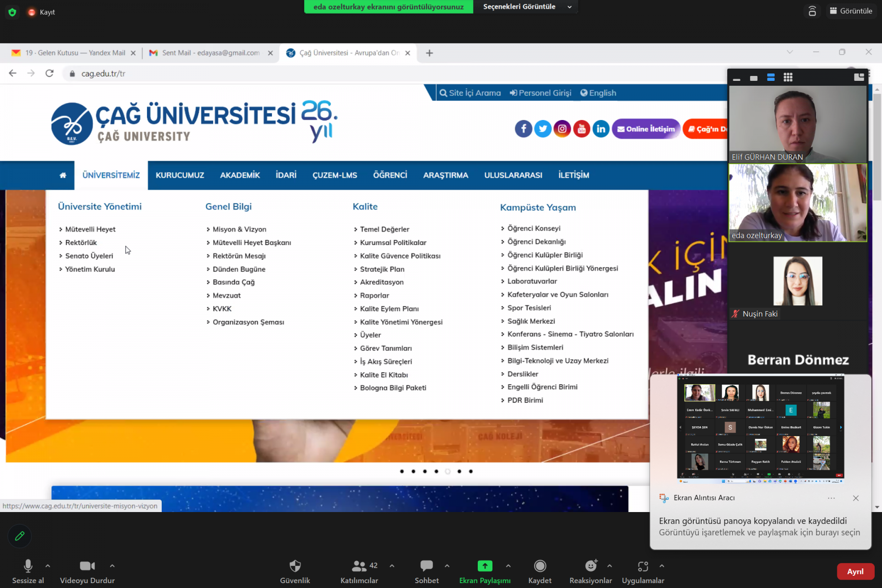Open Rektörlük link
882x588 pixels.
[x=81, y=243]
